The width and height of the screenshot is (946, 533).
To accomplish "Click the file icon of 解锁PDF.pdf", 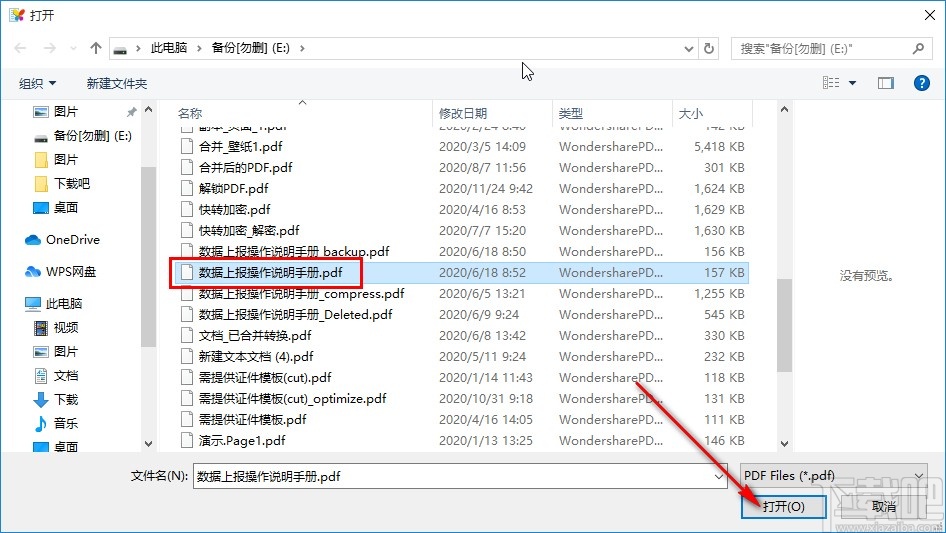I will tap(188, 188).
